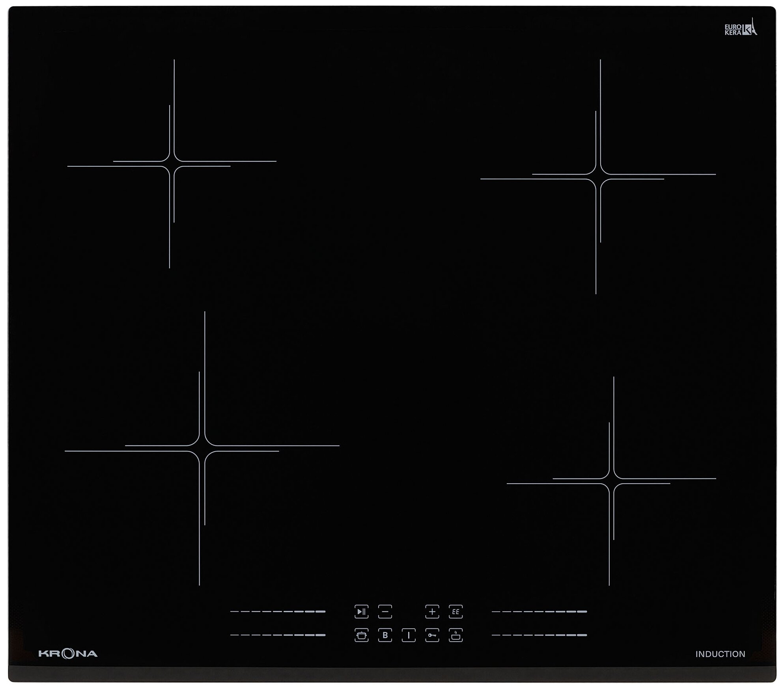This screenshot has width=784, height=689.
Task: Tap the plus button to increase
Action: 432,611
